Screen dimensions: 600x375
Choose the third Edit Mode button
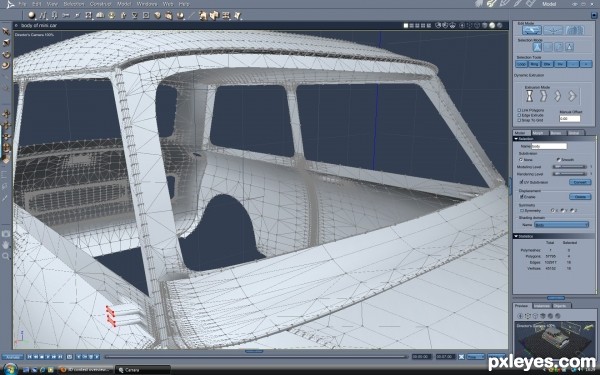click(574, 30)
